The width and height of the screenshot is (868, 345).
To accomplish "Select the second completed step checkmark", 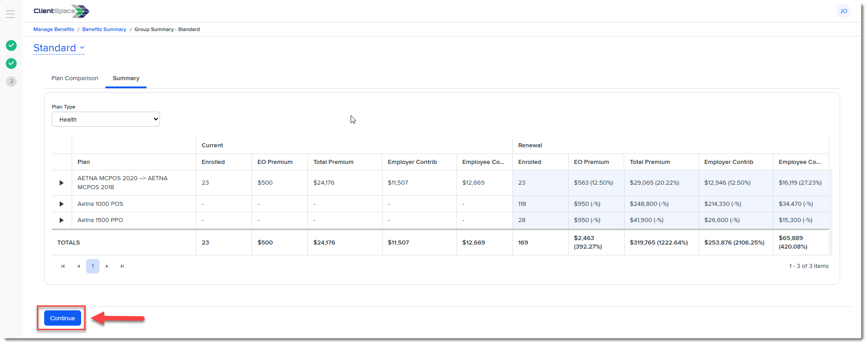I will point(11,64).
